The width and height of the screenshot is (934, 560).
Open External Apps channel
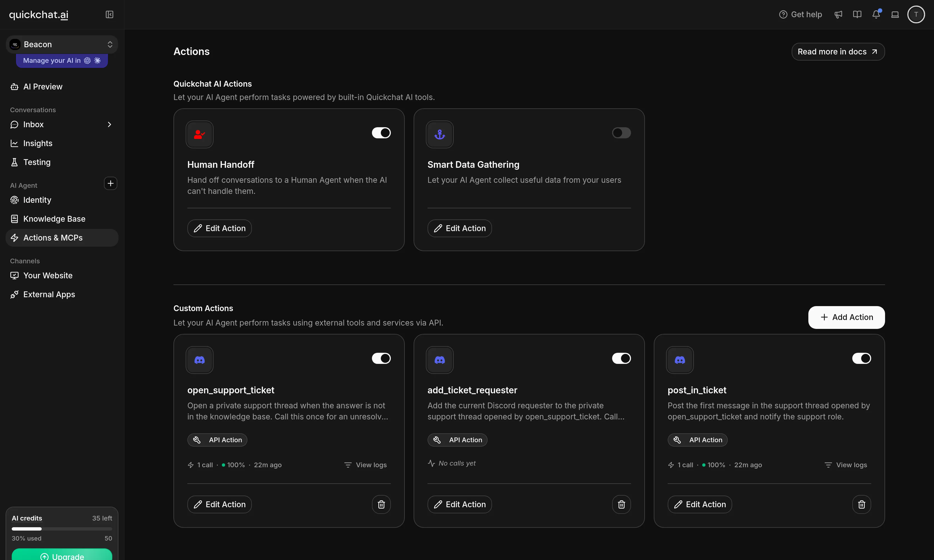point(62,294)
